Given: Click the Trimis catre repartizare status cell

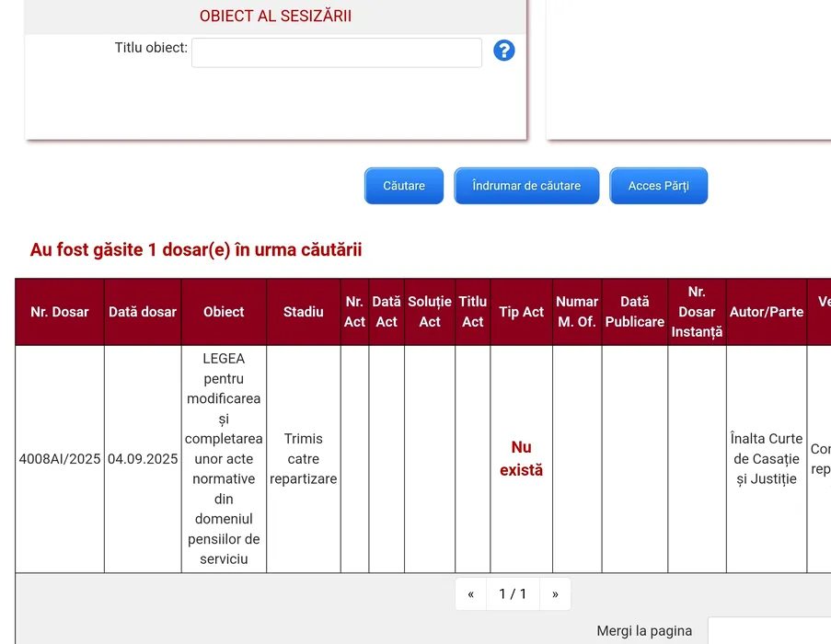Looking at the screenshot, I should (304, 459).
